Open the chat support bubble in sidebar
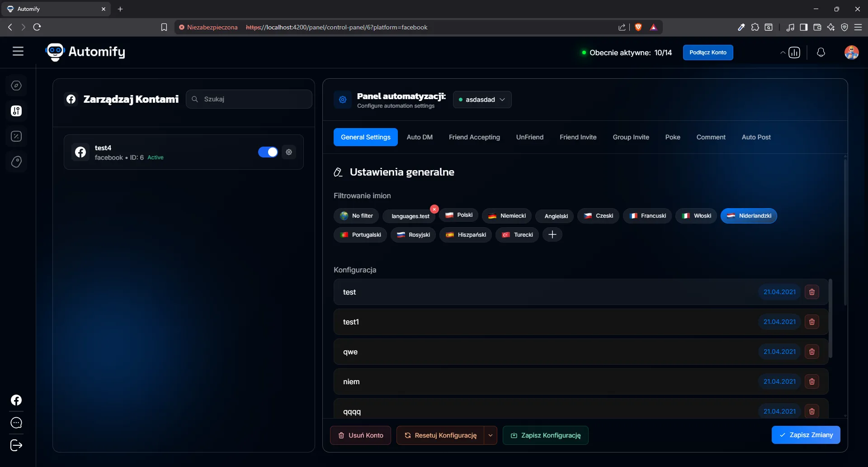This screenshot has height=467, width=868. 16,423
